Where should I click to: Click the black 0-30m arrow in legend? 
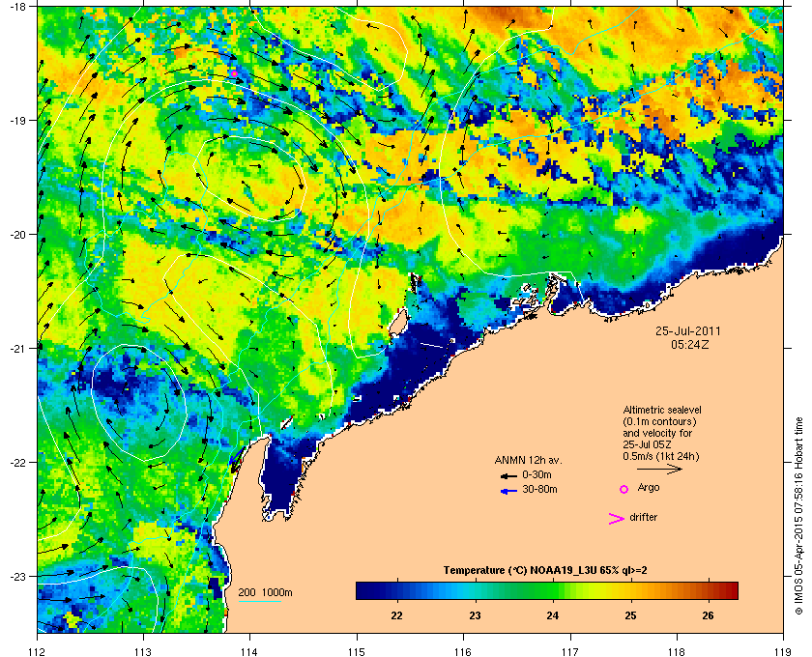pos(508,475)
